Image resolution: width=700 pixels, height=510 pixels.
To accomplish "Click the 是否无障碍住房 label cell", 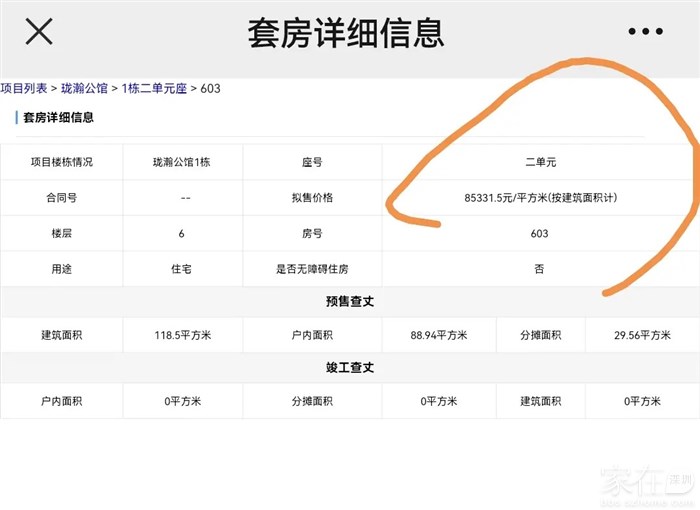I will 312,270.
